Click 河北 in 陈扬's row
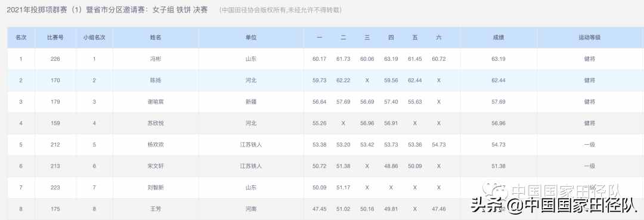This screenshot has width=644, height=220. (251, 80)
